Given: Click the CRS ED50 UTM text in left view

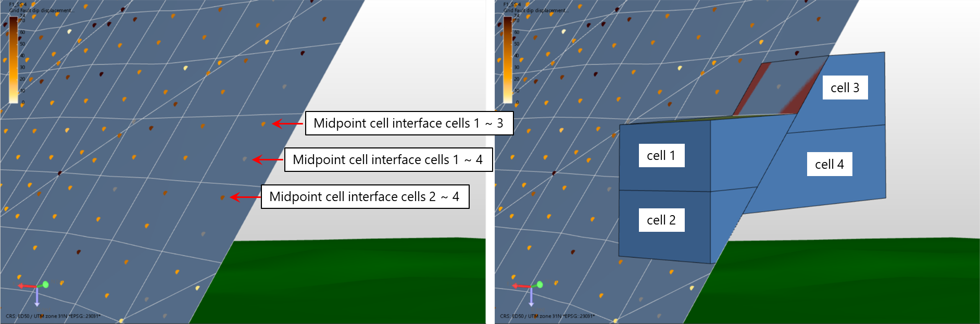Looking at the screenshot, I should coord(53,316).
